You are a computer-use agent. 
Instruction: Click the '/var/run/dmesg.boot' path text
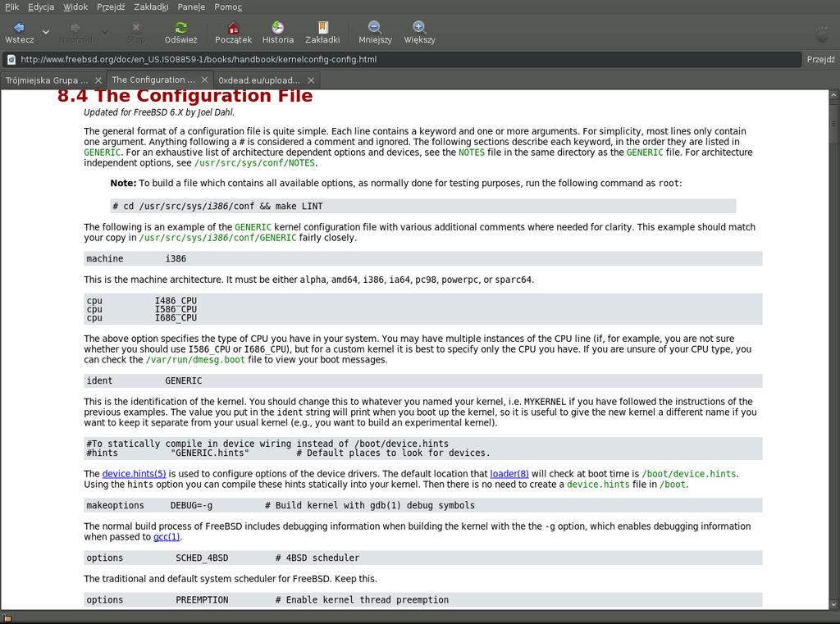(x=195, y=360)
